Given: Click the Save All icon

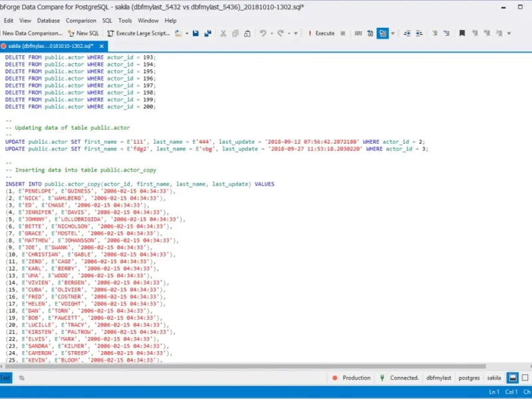Looking at the screenshot, I should (207, 33).
